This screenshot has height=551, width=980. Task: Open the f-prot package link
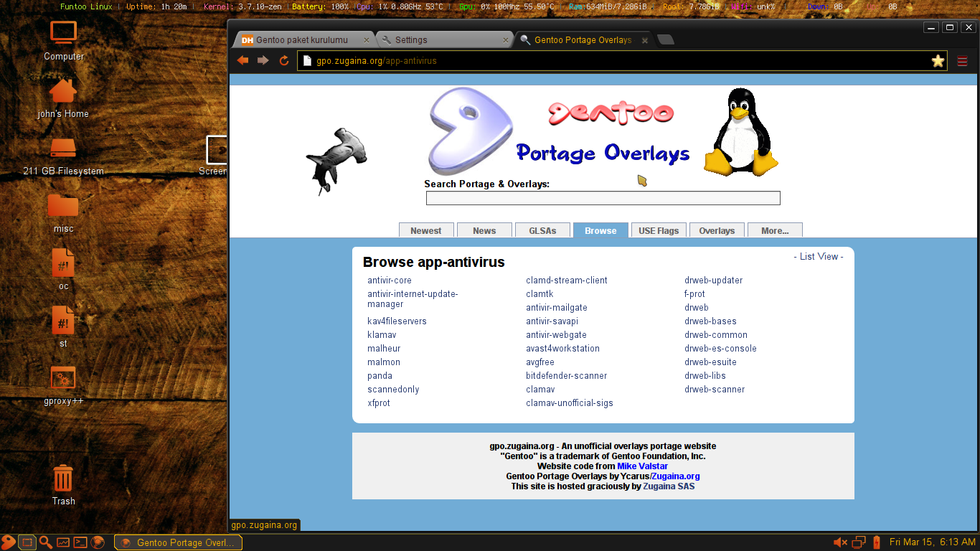(694, 294)
